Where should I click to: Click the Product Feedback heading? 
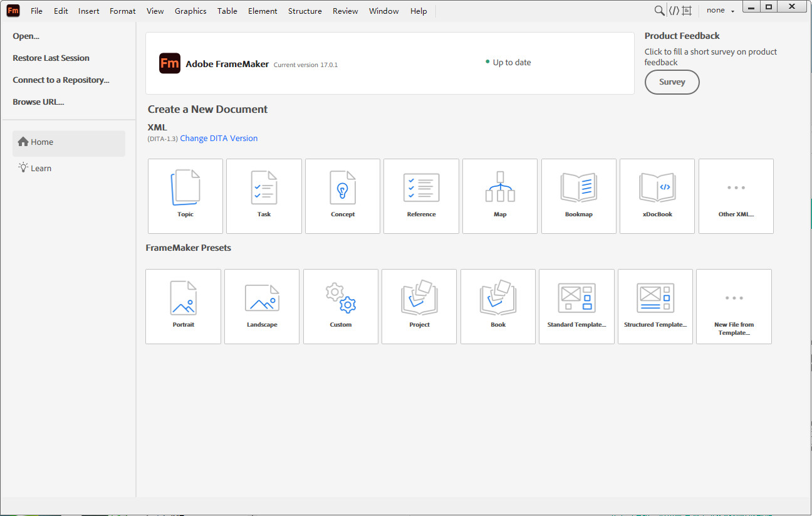point(682,36)
